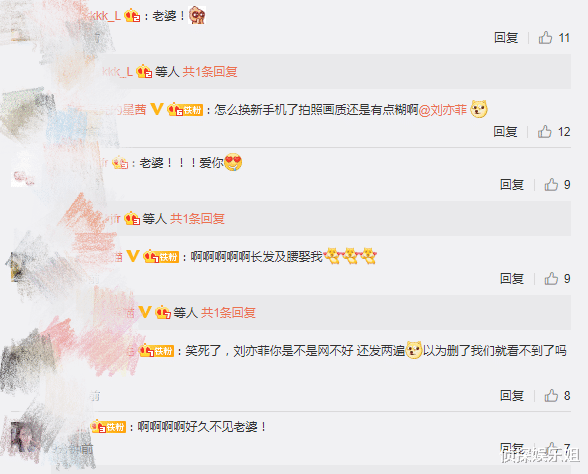Expand 共1条回复 under the 老婆！！！爱你 comment
This screenshot has height=474, width=588.
(197, 218)
